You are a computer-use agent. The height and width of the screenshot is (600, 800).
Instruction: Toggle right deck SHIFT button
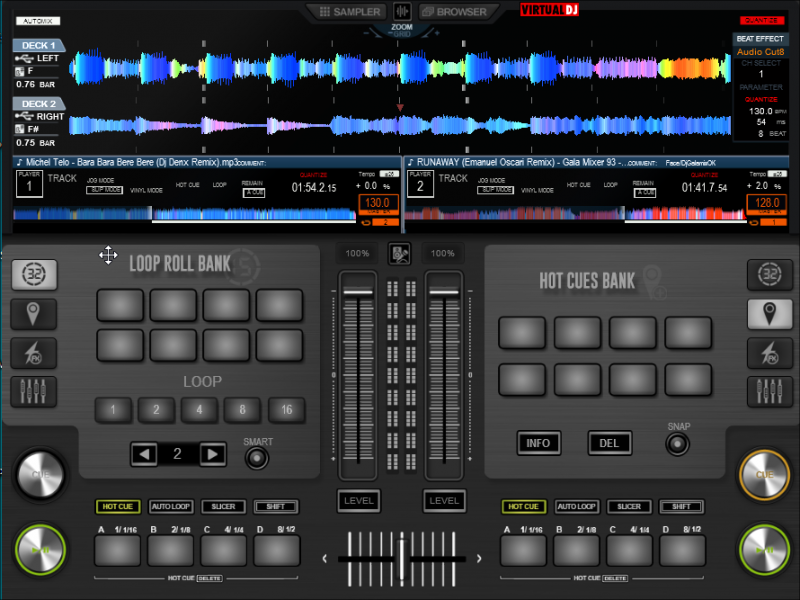pyautogui.click(x=682, y=507)
